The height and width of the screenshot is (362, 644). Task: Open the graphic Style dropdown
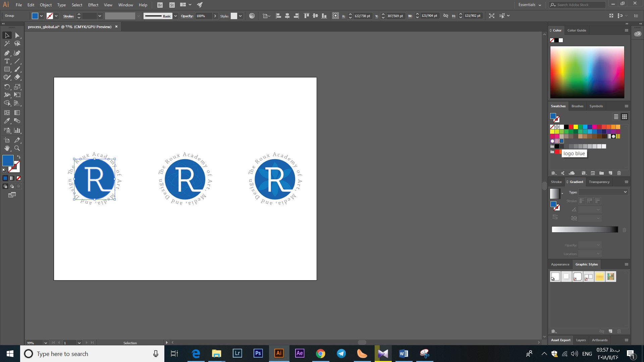[x=240, y=16]
